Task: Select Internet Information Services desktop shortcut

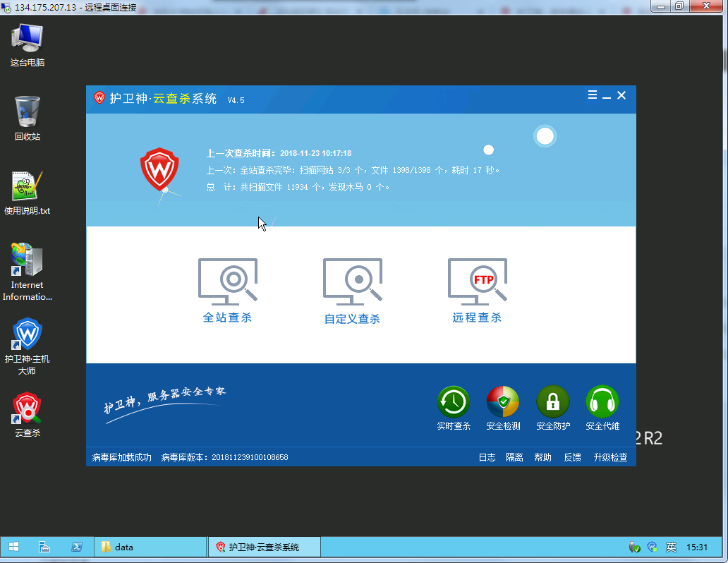Action: coord(28,272)
